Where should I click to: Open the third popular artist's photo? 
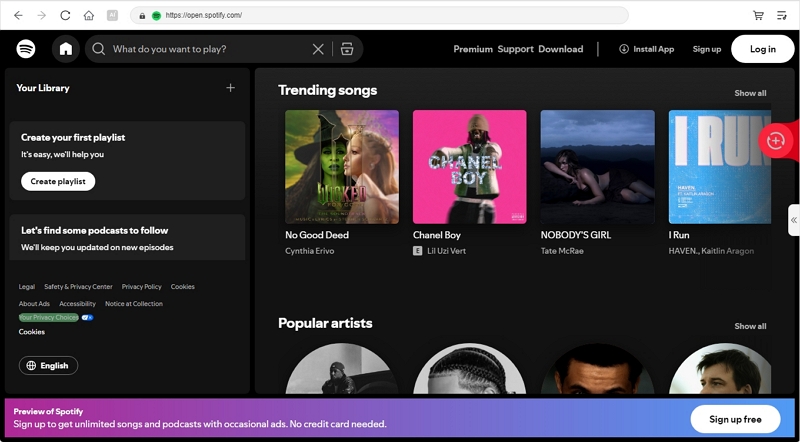pyautogui.click(x=597, y=369)
